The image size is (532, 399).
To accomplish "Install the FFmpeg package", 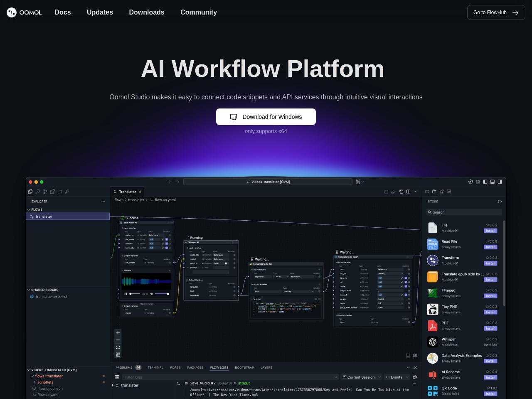I will pos(490,296).
